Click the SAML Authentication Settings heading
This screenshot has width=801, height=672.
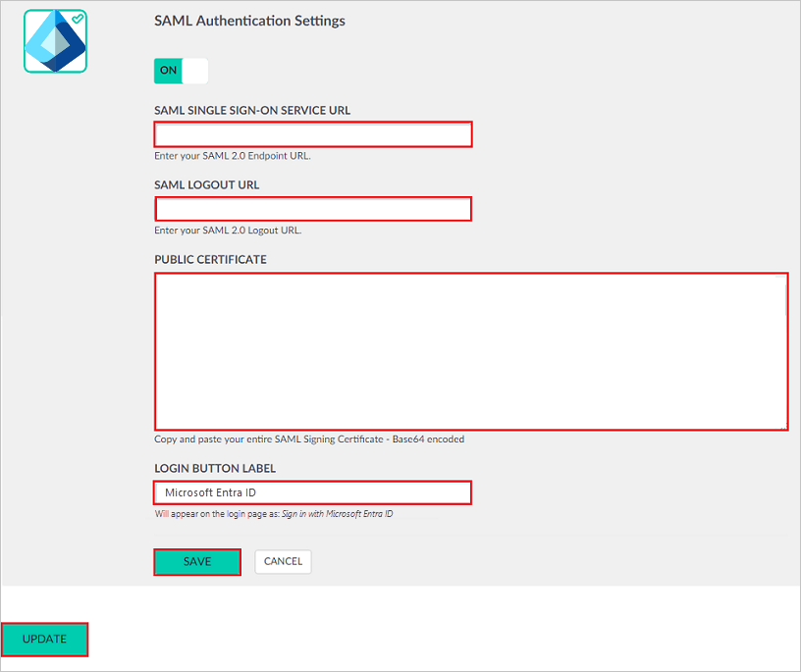tap(249, 21)
